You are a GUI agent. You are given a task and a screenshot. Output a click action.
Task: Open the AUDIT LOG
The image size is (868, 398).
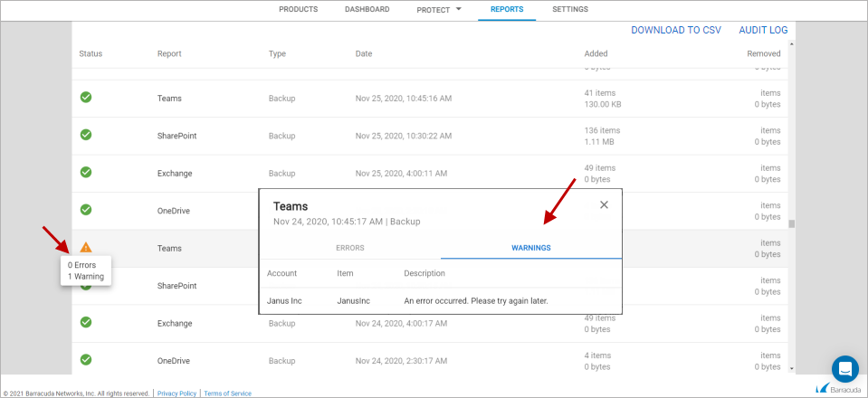pyautogui.click(x=763, y=30)
